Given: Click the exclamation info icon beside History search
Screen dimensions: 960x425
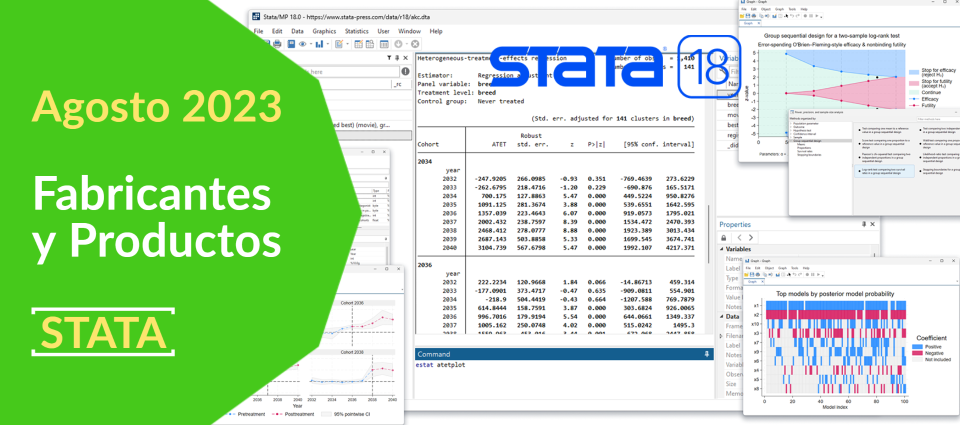Looking at the screenshot, I should pos(405,71).
